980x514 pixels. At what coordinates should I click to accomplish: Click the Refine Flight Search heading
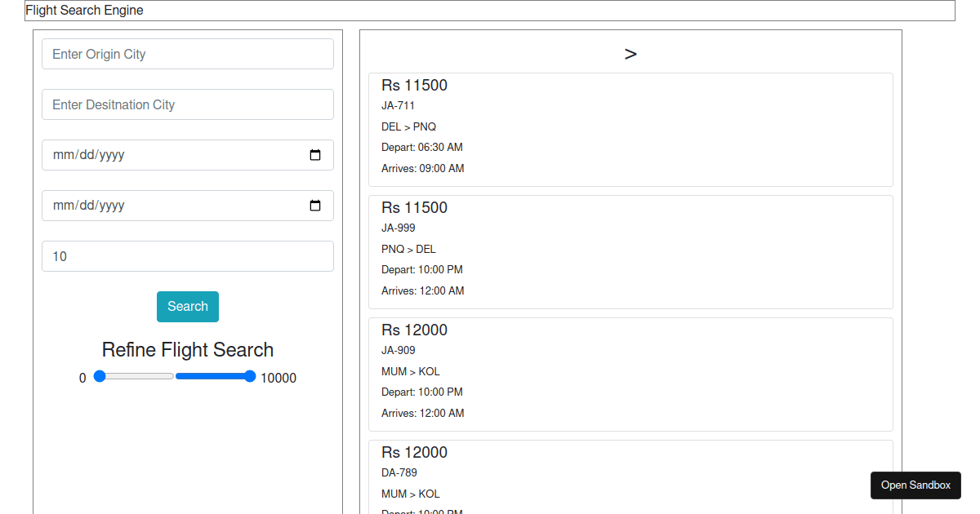coord(187,349)
